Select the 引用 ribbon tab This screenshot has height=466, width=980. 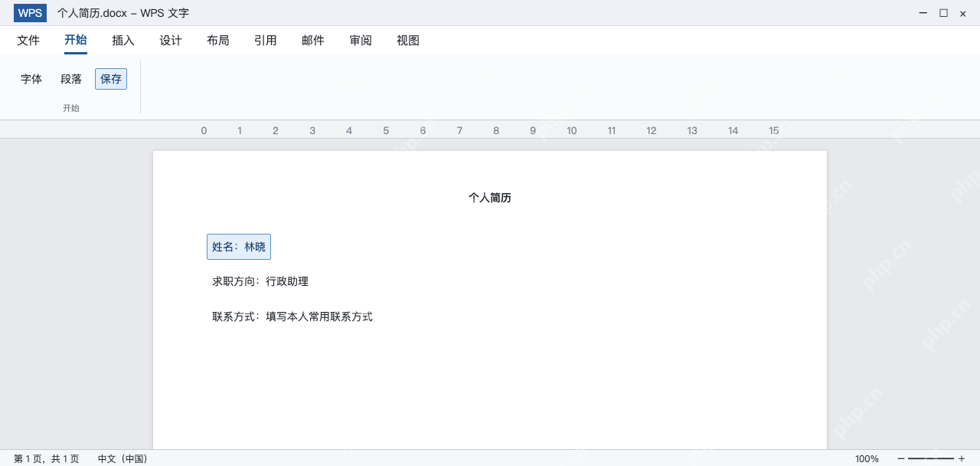coord(266,41)
